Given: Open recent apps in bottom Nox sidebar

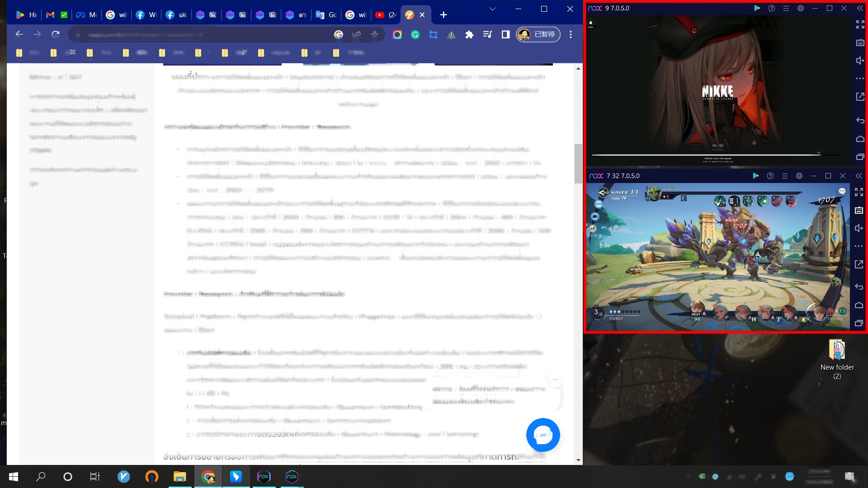Looking at the screenshot, I should pos(859,323).
